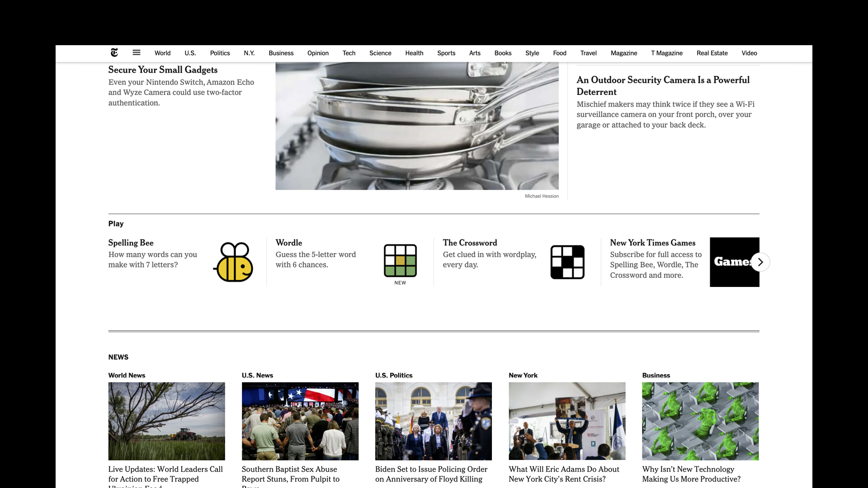The width and height of the screenshot is (868, 488).
Task: Click the U.S. Politics section heading
Action: pos(394,375)
